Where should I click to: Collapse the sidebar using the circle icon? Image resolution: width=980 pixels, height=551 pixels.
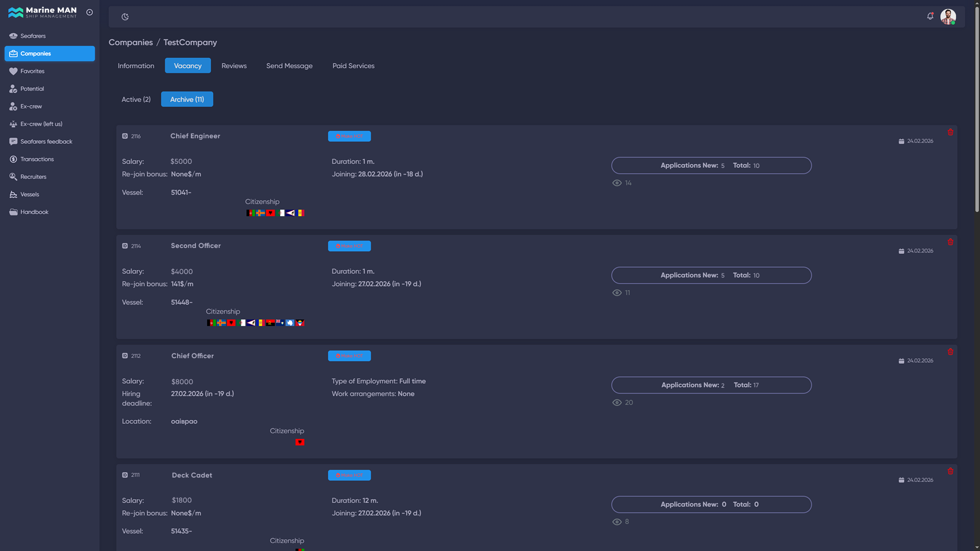pyautogui.click(x=90, y=12)
